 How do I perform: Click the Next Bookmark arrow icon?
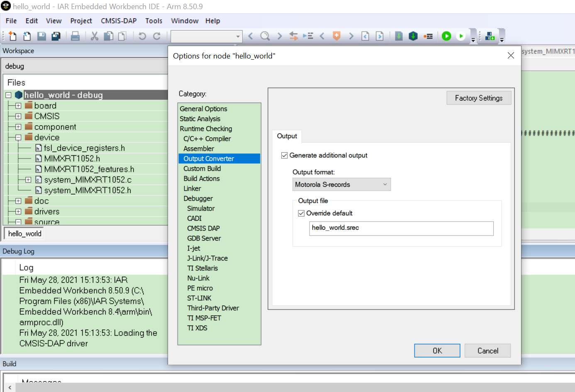(x=351, y=36)
